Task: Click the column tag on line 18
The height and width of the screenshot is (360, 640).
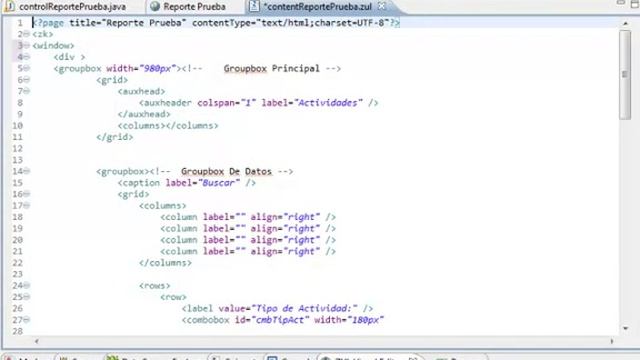Action: coord(248,217)
